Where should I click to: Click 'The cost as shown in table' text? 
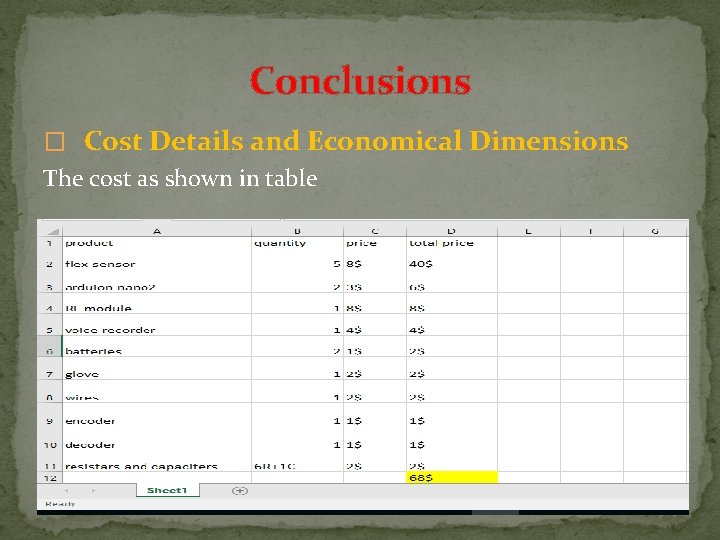[x=180, y=178]
